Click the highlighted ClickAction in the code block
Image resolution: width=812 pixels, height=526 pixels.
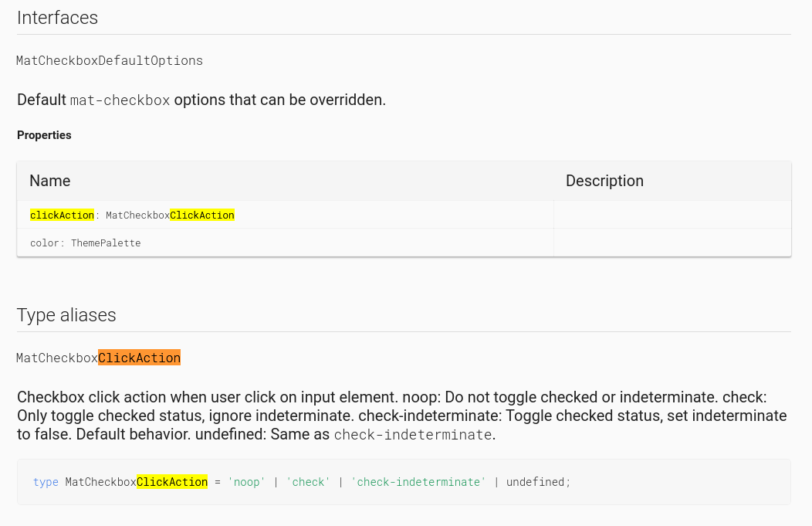pyautogui.click(x=172, y=482)
